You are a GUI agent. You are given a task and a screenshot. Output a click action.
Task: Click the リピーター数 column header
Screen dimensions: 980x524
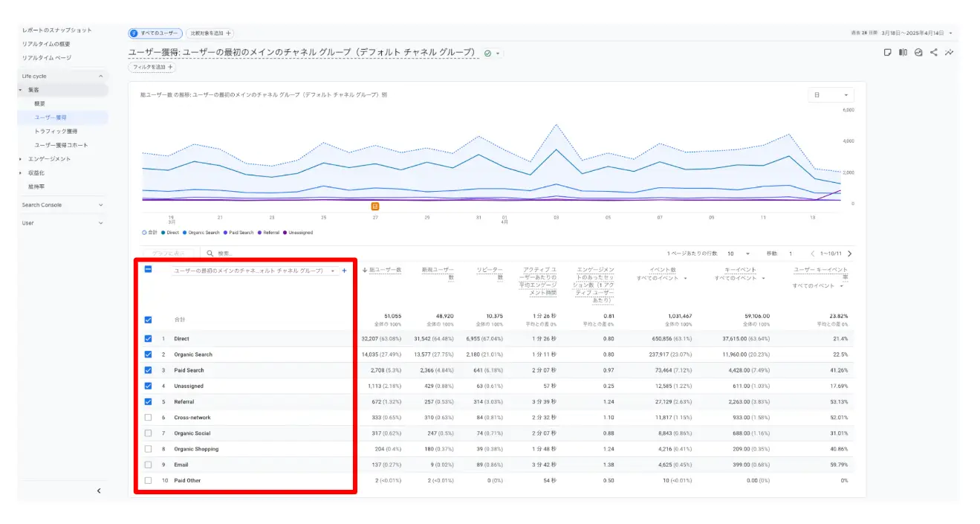(x=490, y=274)
